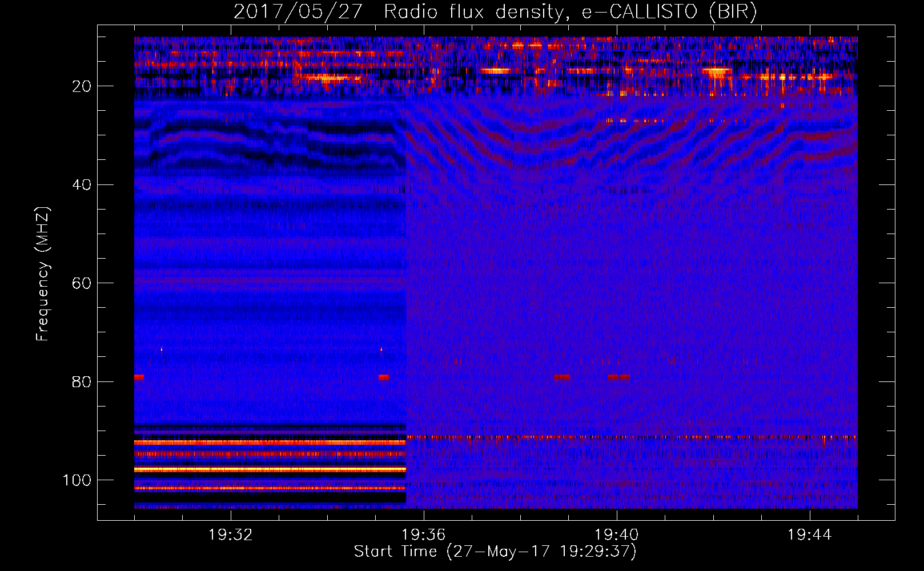Image resolution: width=924 pixels, height=571 pixels.
Task: Click the 'Start Time (27-May-17 19:29:37)' label
Action: coord(495,552)
